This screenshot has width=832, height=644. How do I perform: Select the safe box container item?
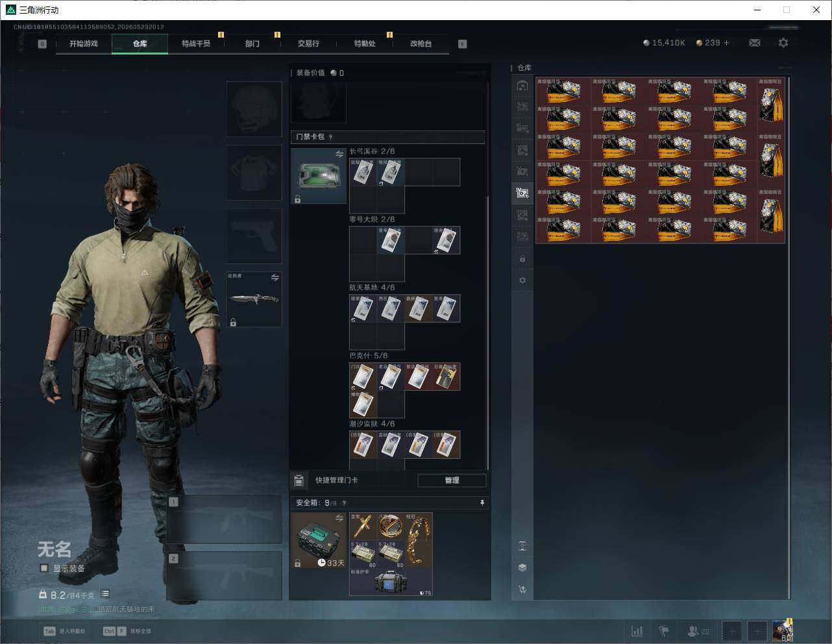(x=319, y=540)
